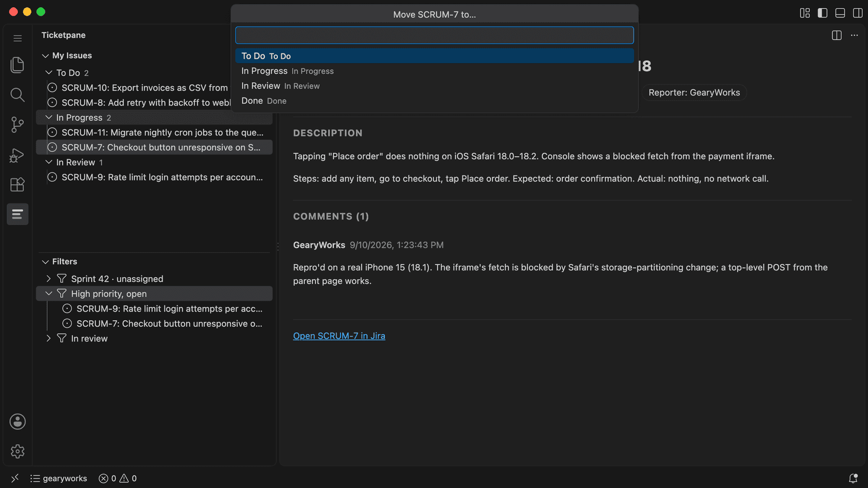Viewport: 868px width, 488px height.
Task: Collapse the Filters section
Action: click(x=45, y=261)
